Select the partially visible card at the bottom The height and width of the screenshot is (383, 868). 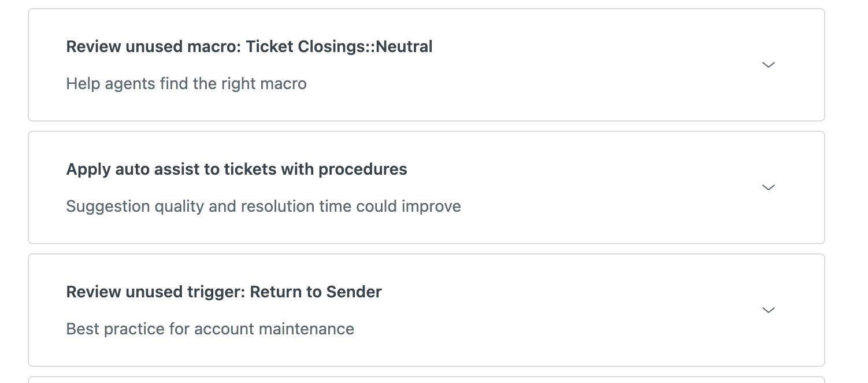tap(426, 380)
